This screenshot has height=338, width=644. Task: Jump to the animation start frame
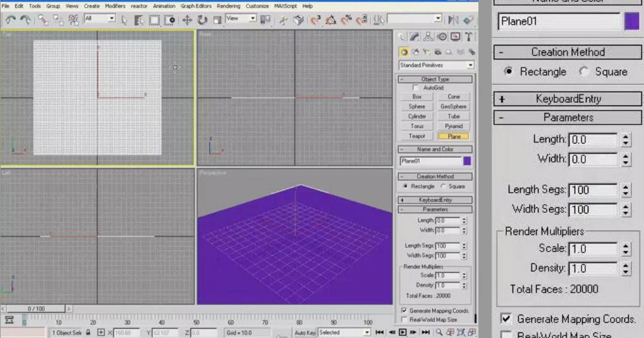coord(379,332)
